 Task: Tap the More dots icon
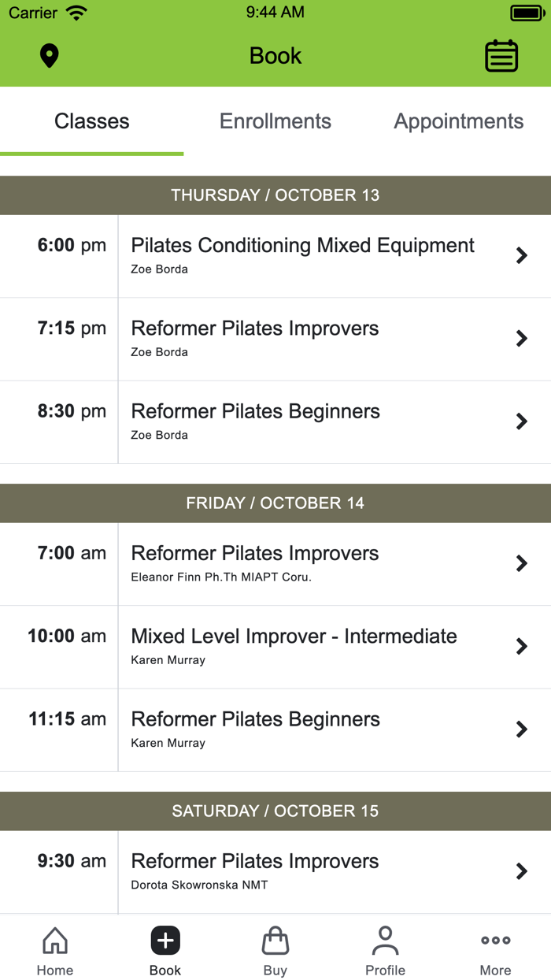coord(495,941)
